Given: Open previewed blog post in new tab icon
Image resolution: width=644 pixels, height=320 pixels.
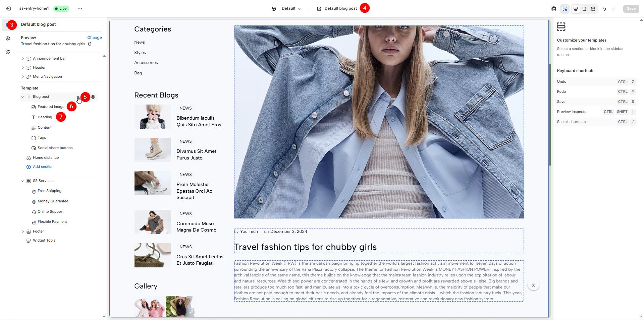Looking at the screenshot, I should tap(90, 44).
